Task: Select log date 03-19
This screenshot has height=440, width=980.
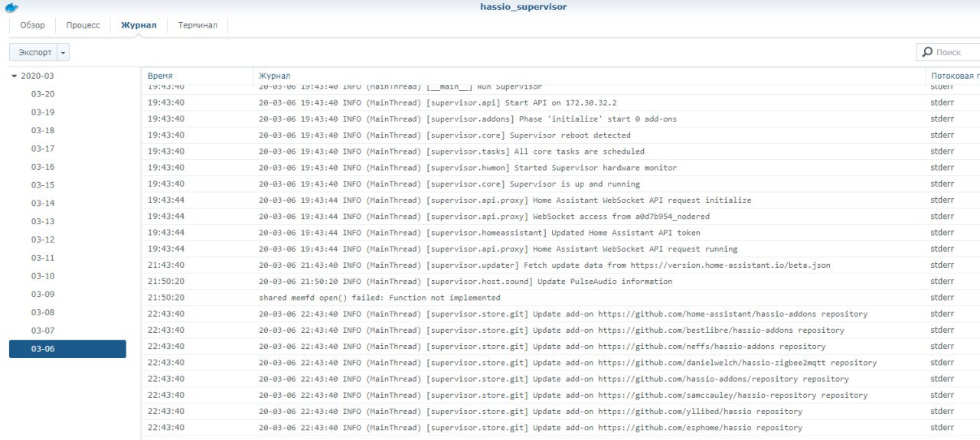Action: click(x=43, y=112)
